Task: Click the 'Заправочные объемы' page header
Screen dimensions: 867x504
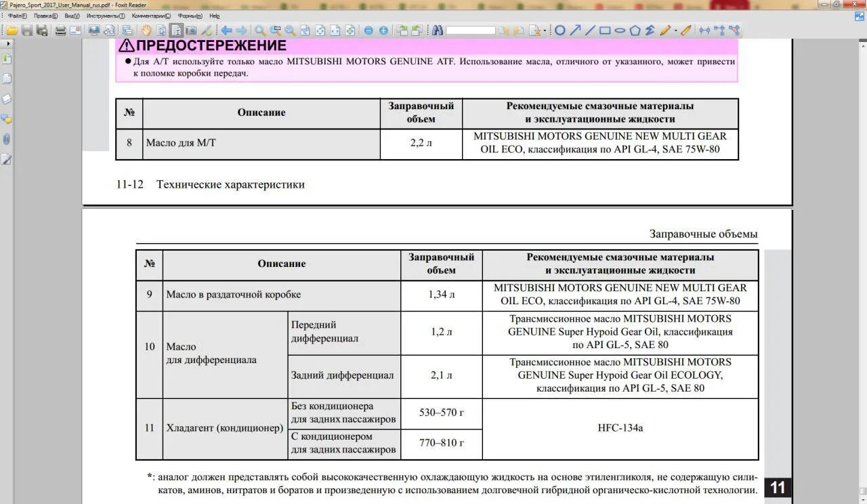Action: click(x=703, y=234)
